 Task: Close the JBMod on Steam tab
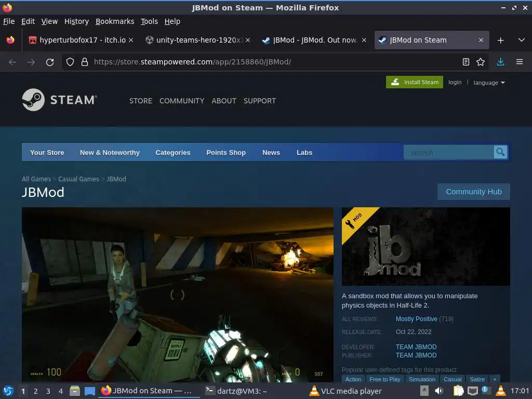pyautogui.click(x=481, y=40)
